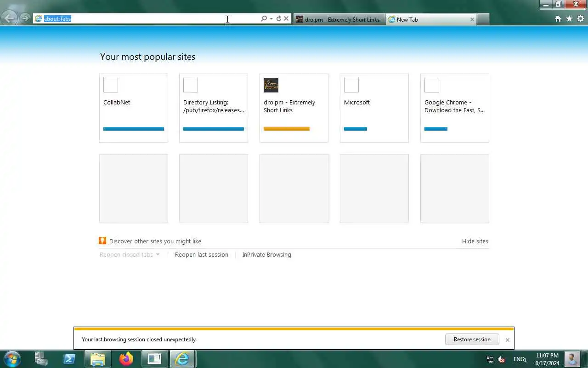588x368 pixels.
Task: Close the New Tab tab
Action: click(x=472, y=19)
